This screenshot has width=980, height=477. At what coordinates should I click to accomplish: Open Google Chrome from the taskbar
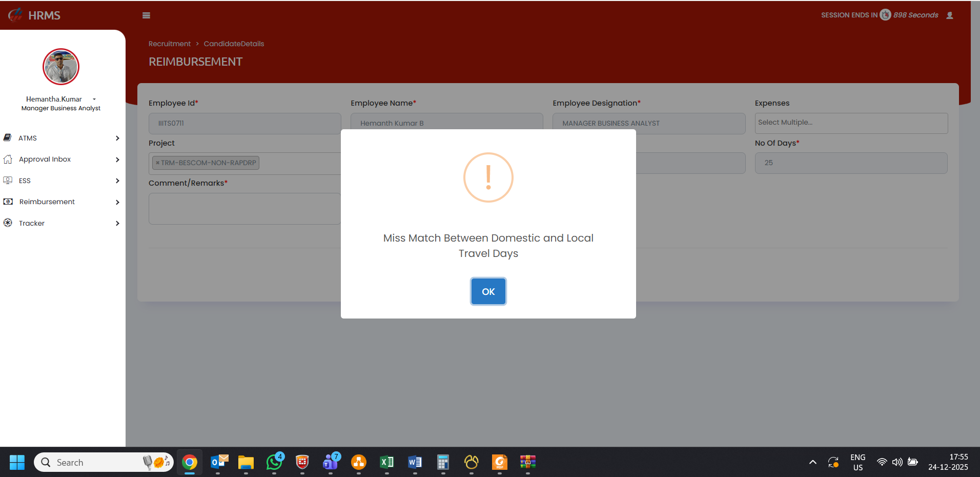(190, 462)
